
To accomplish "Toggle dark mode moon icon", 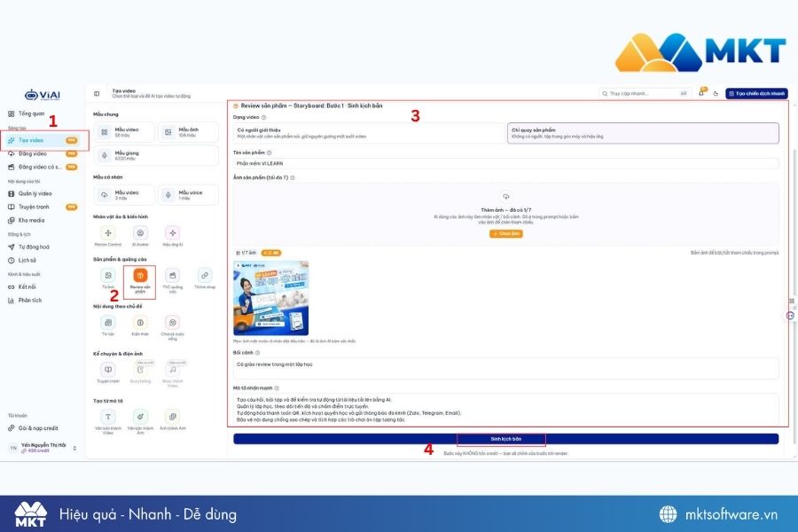I will [x=716, y=94].
